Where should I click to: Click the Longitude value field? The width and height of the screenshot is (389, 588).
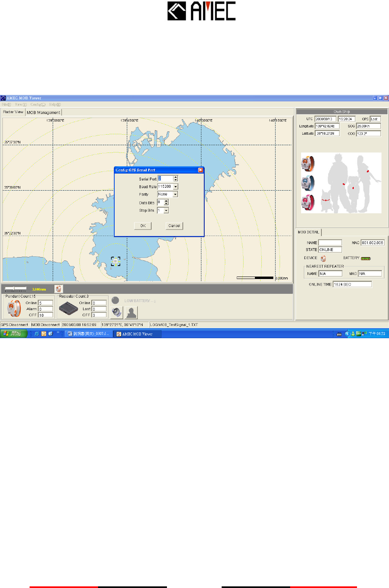click(x=327, y=126)
